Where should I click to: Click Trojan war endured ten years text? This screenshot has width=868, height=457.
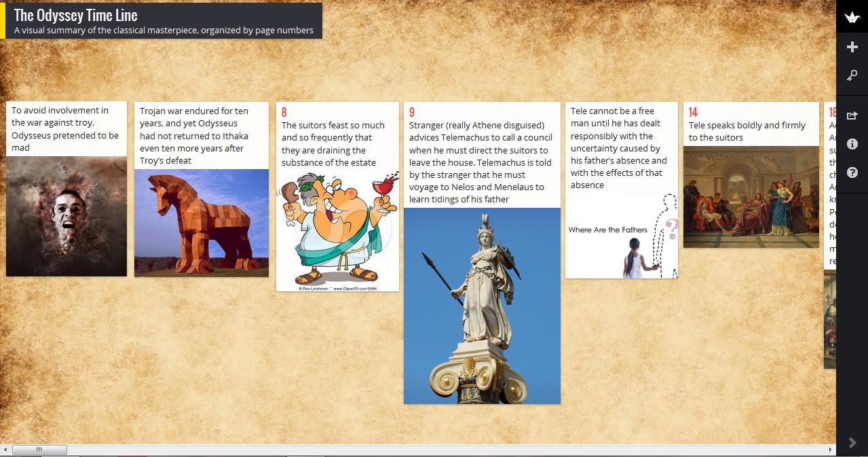click(x=195, y=136)
